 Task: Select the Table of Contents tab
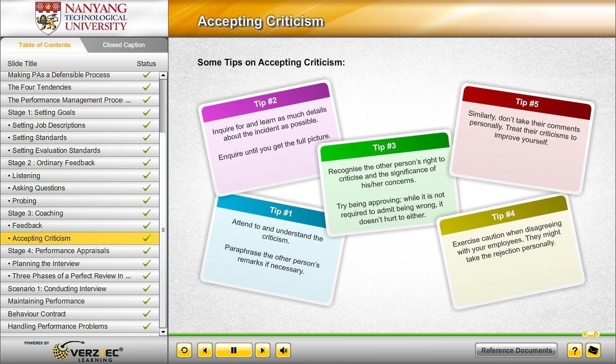[44, 45]
